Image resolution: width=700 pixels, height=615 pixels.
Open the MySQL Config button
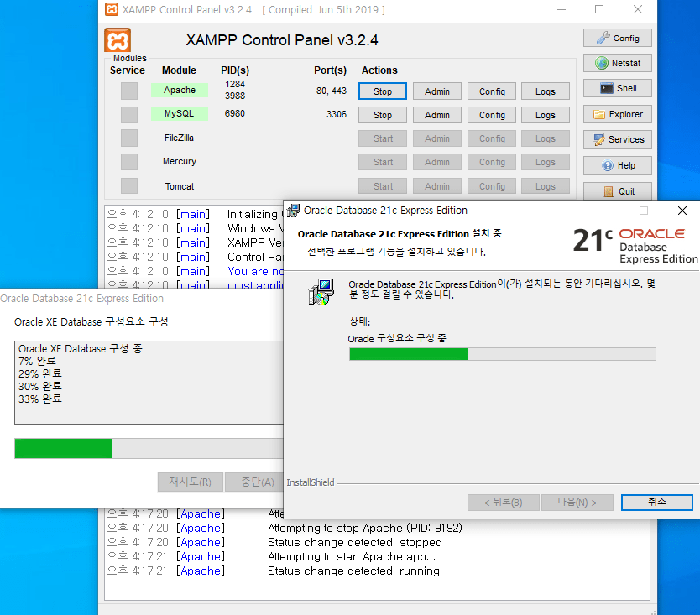(492, 115)
